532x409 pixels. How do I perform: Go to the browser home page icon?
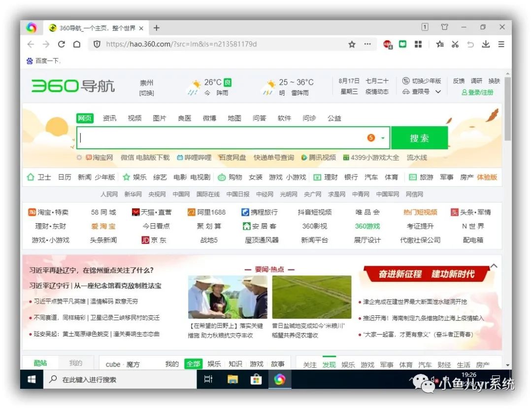(x=77, y=44)
